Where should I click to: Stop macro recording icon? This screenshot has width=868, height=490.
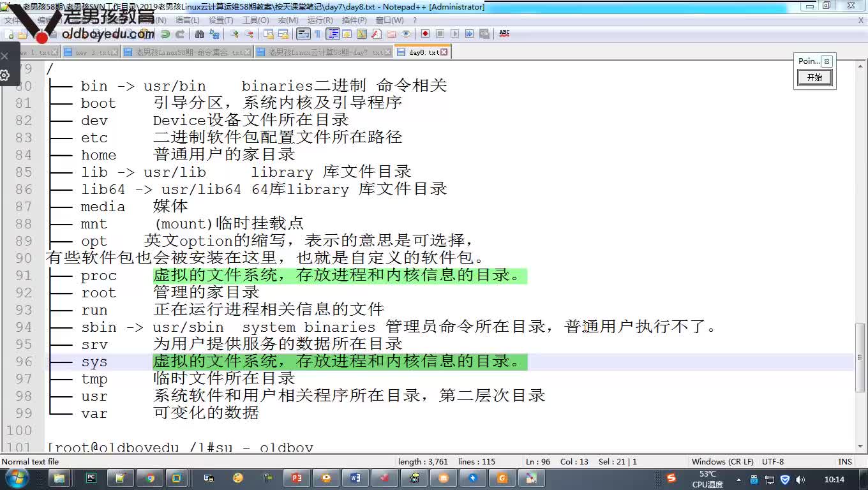(x=440, y=34)
